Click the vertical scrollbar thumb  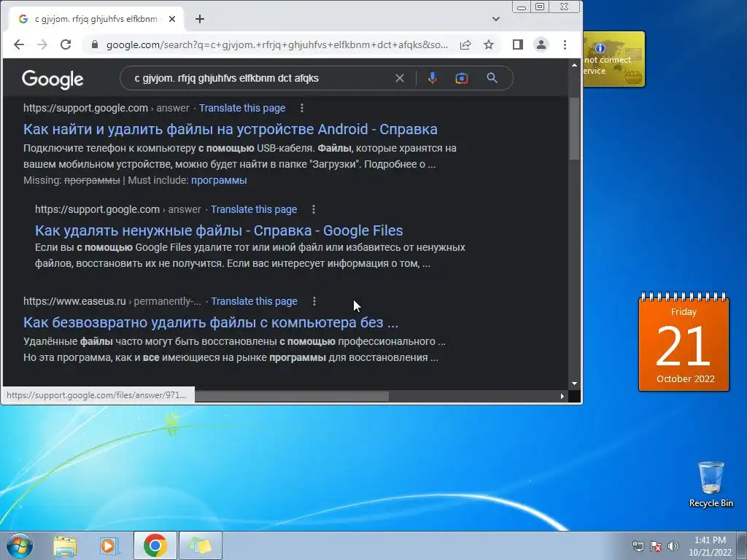click(x=575, y=128)
